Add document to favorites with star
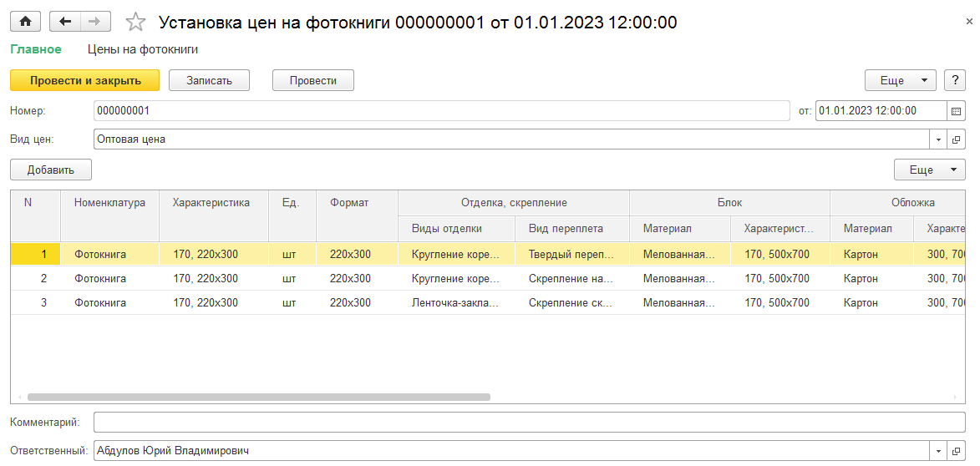Viewport: 980px width, 466px height. [135, 23]
